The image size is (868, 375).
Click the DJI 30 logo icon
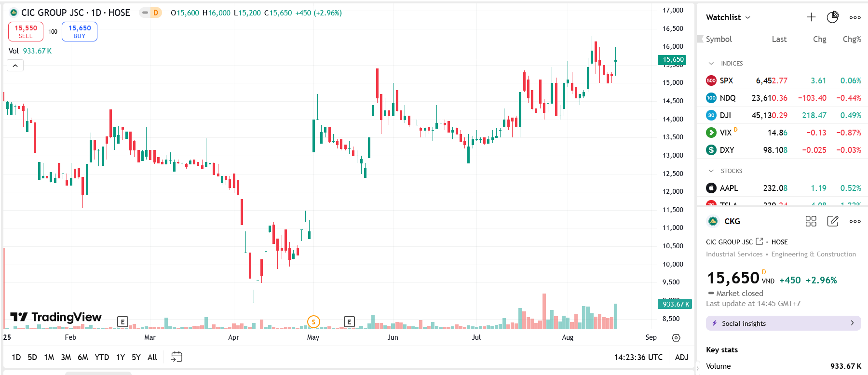(x=711, y=115)
